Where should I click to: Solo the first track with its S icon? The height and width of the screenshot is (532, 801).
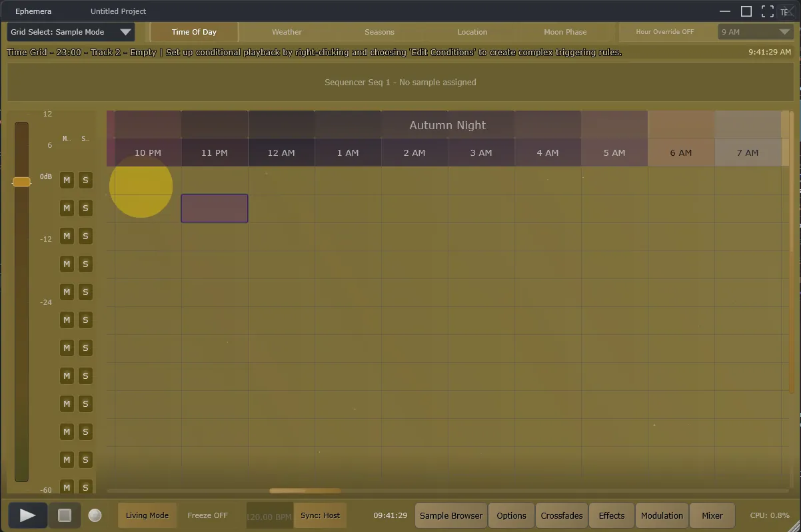pos(85,180)
